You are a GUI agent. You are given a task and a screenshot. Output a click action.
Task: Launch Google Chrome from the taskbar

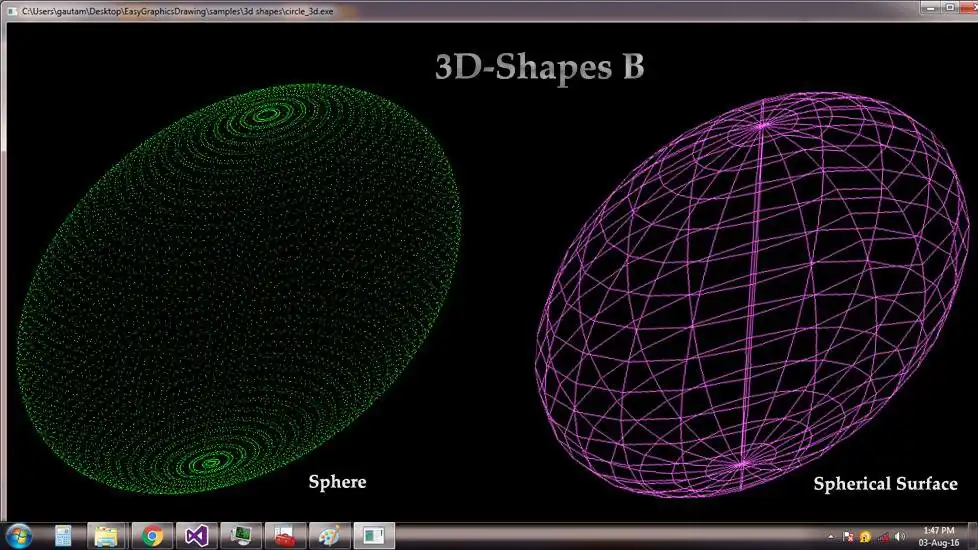coord(152,536)
